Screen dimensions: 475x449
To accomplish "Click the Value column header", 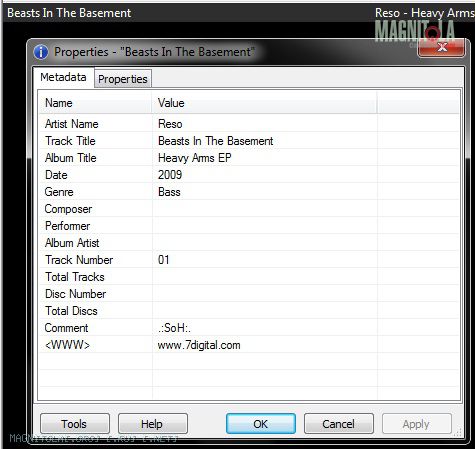I will point(265,103).
